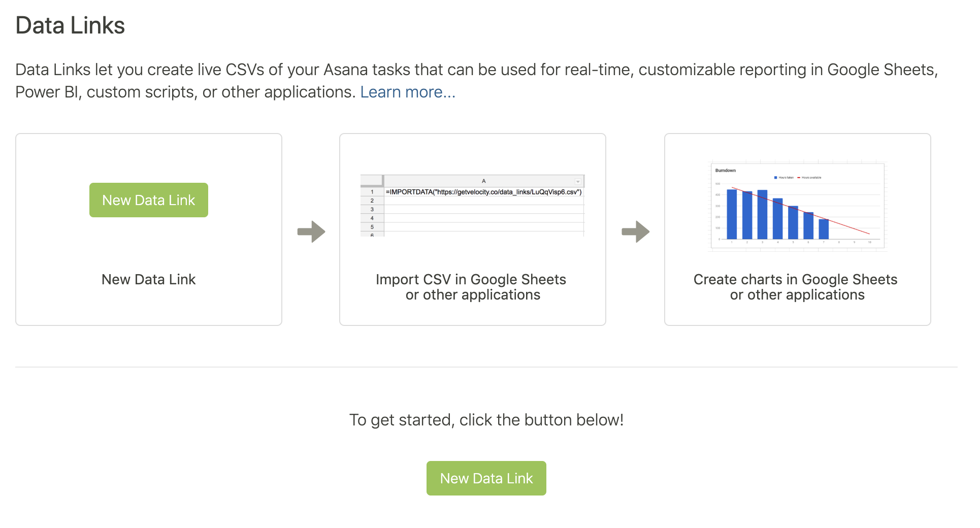Click the "Import CSV in Google Sheets" caption
The height and width of the screenshot is (528, 980).
[x=471, y=279]
